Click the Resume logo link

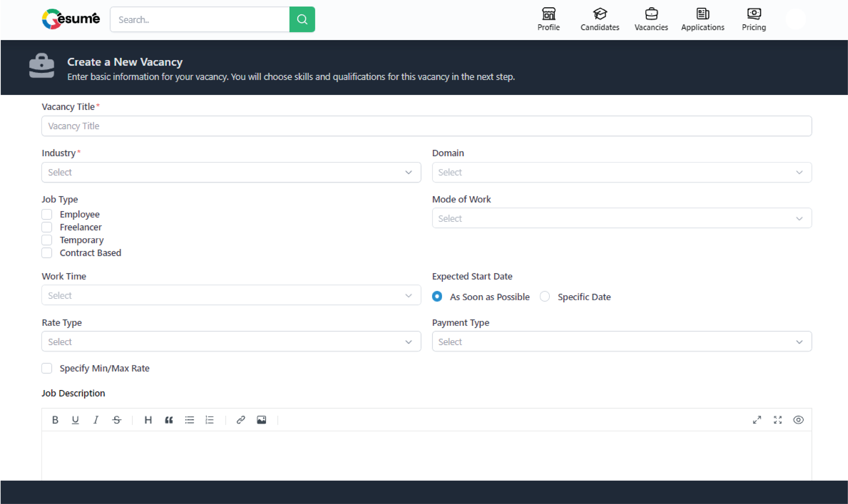71,19
